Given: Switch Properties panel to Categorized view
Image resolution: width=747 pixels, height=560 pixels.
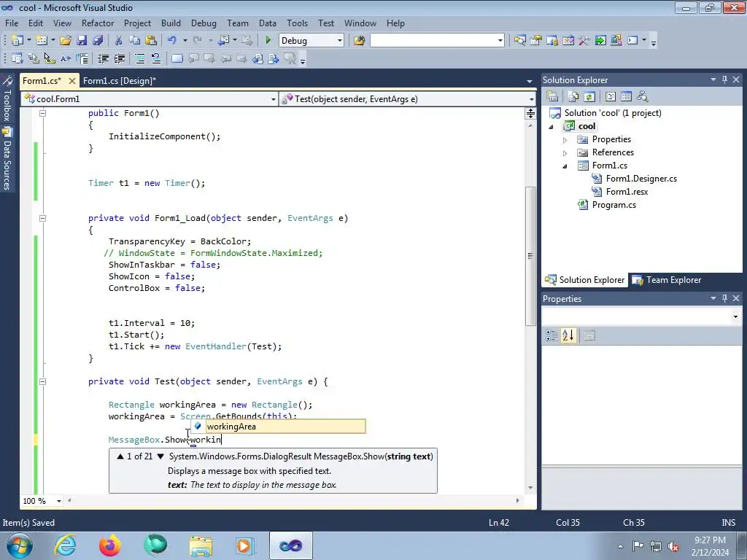Looking at the screenshot, I should [551, 335].
